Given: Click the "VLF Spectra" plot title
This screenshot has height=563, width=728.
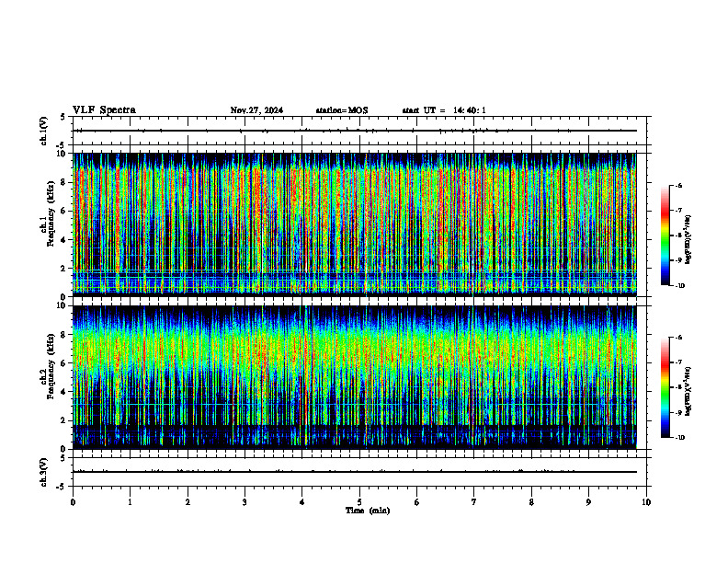Looking at the screenshot, I should click(104, 110).
